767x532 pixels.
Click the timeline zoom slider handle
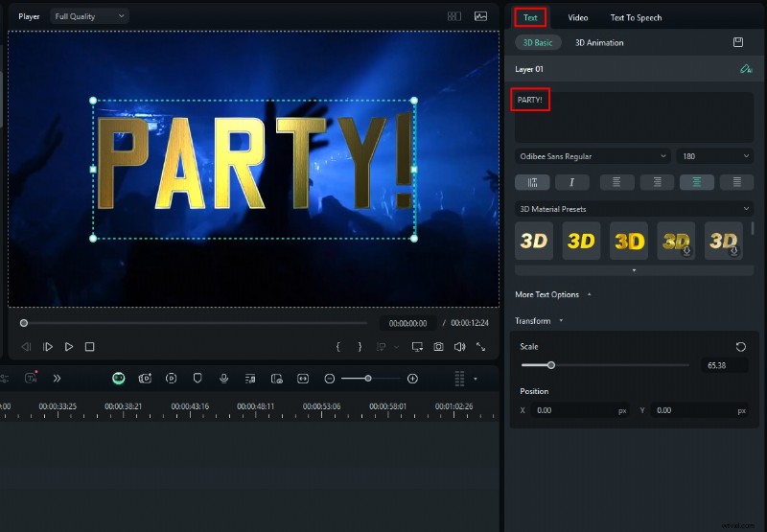click(368, 379)
